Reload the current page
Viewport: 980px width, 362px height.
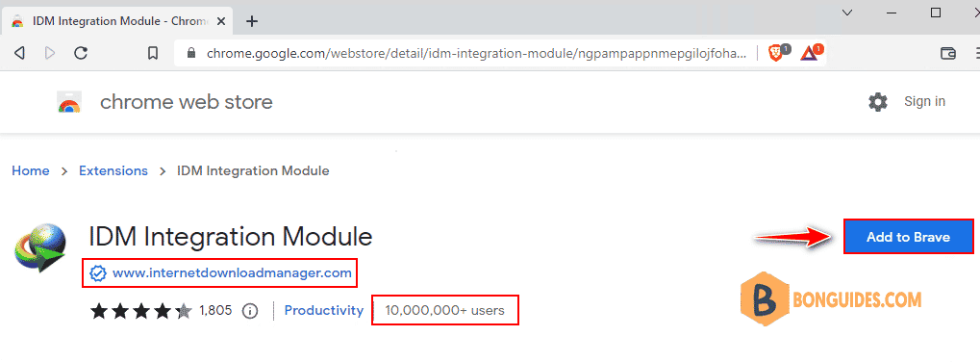point(81,53)
